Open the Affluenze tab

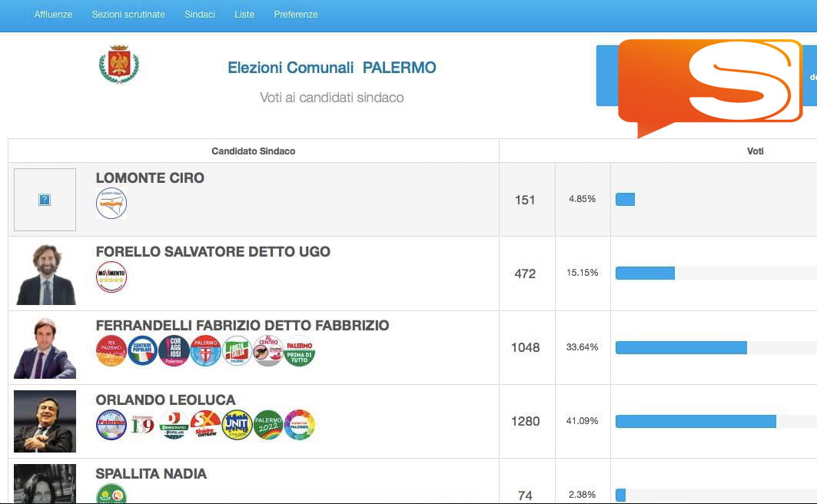[x=53, y=15]
